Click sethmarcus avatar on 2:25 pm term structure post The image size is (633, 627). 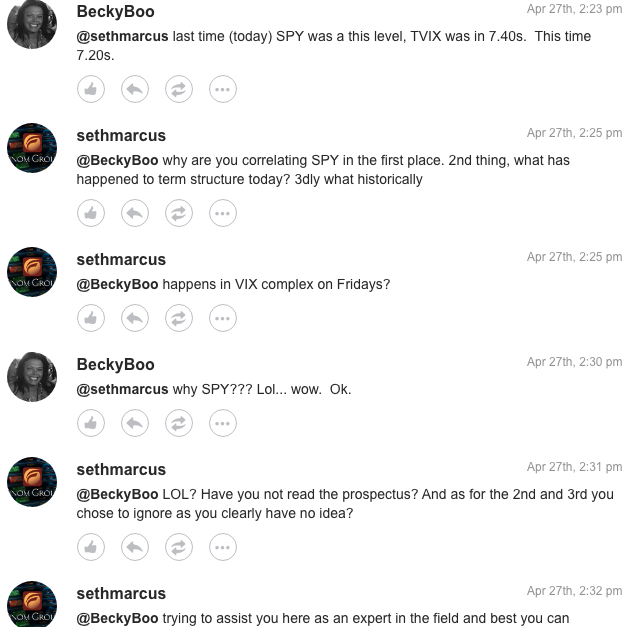point(32,147)
